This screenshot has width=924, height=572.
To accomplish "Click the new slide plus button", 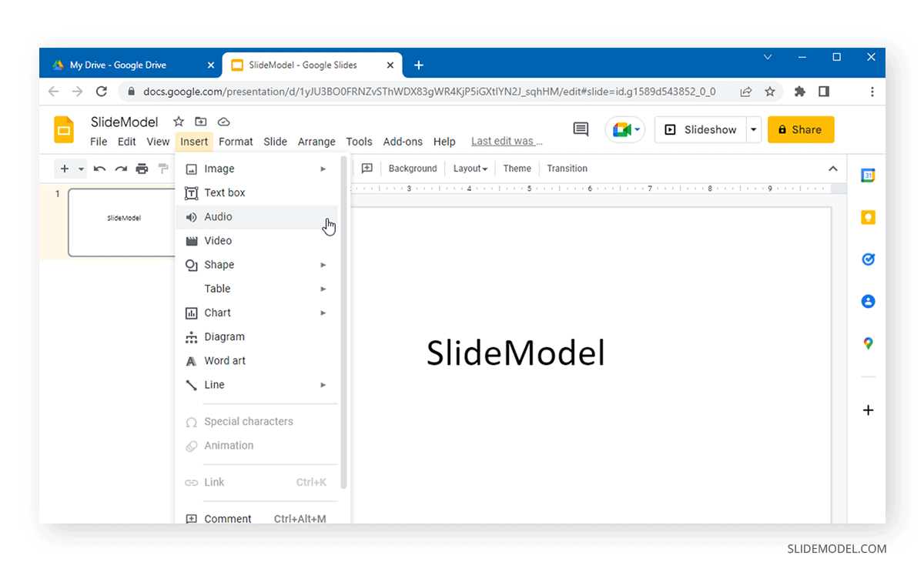I will 65,169.
